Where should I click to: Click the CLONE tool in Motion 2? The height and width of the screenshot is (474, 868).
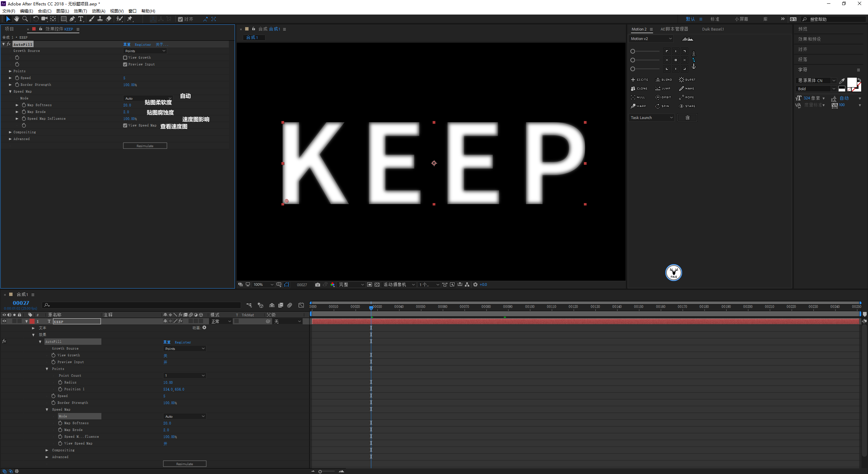(x=639, y=88)
